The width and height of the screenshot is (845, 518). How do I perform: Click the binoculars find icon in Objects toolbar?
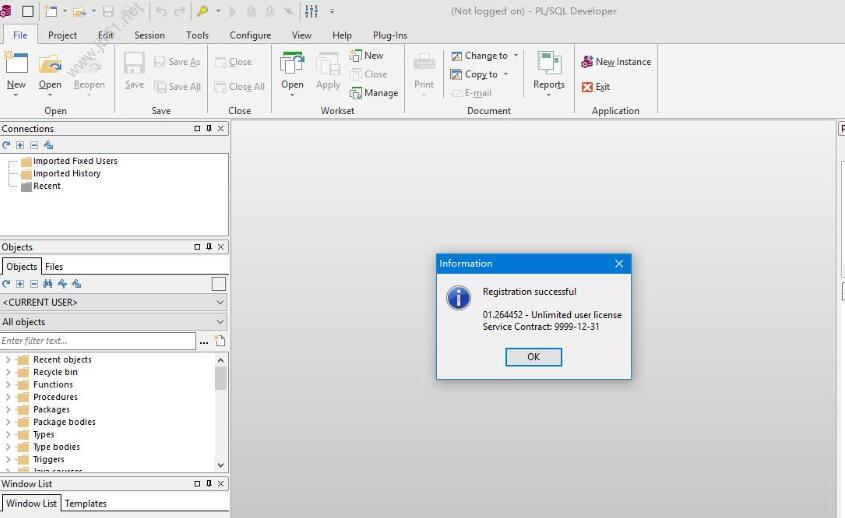point(47,284)
